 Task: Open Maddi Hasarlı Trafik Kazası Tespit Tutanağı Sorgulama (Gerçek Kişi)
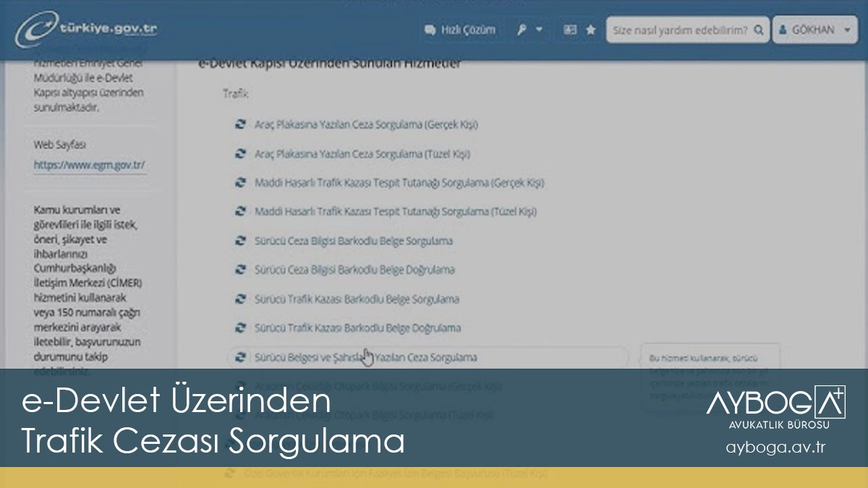pyautogui.click(x=400, y=182)
